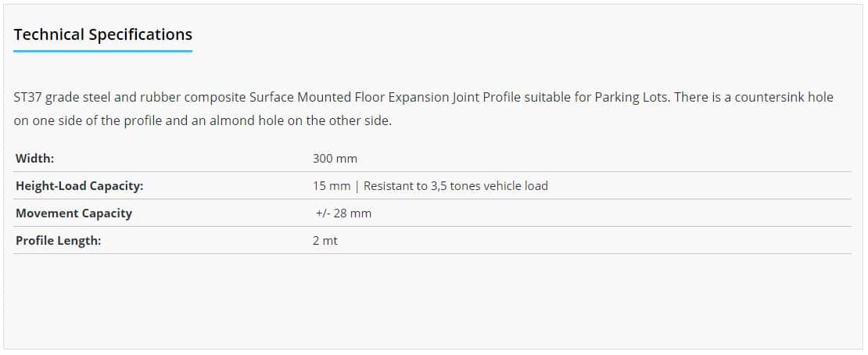Click the 'Resistant to 3,5 tones vehicle load' text

[456, 185]
